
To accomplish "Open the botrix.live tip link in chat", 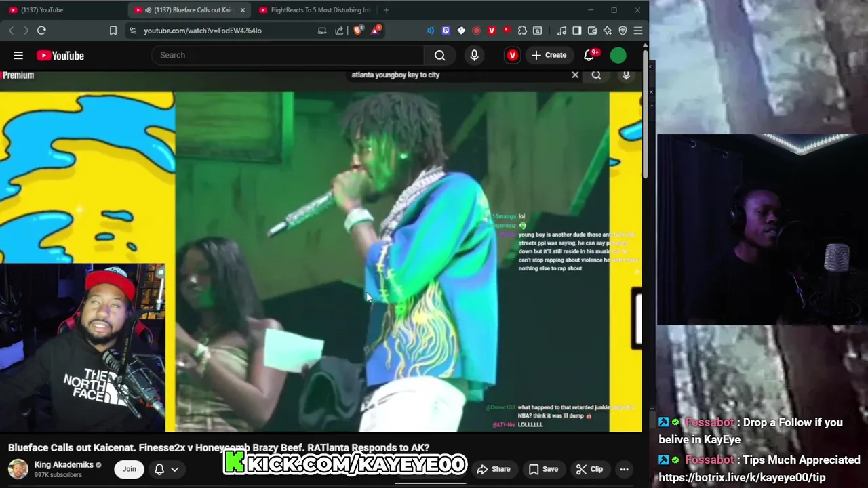I will pyautogui.click(x=742, y=478).
